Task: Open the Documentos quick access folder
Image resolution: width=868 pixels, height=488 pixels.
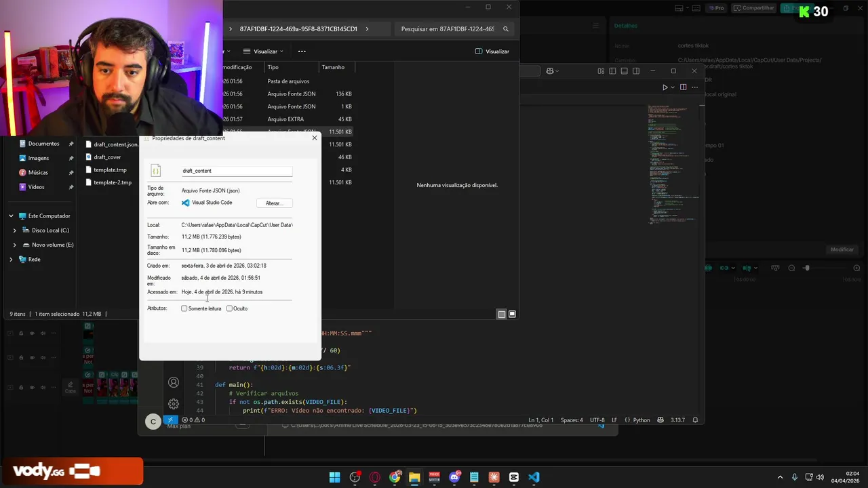Action: click(43, 144)
